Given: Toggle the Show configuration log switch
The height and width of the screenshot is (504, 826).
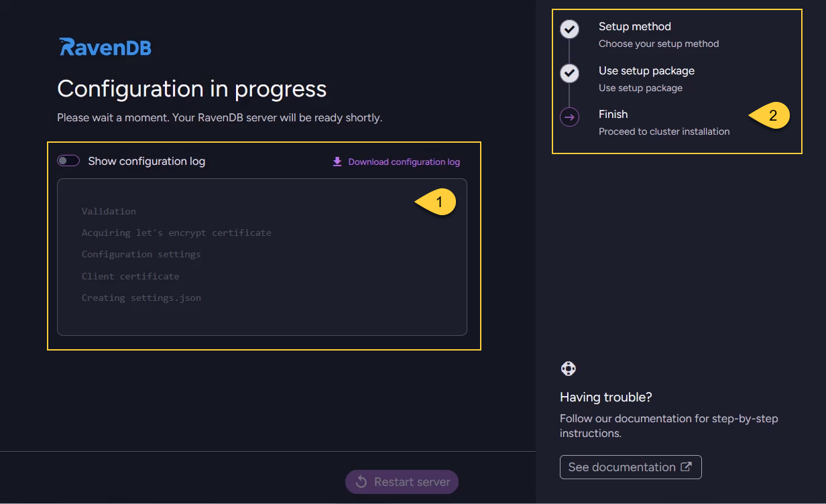Looking at the screenshot, I should click(68, 161).
